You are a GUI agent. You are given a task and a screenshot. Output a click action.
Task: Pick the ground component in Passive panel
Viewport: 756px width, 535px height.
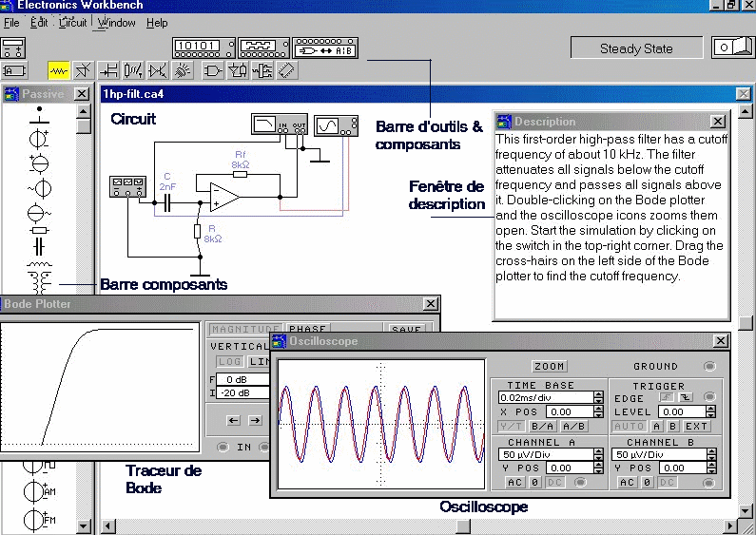(39, 115)
